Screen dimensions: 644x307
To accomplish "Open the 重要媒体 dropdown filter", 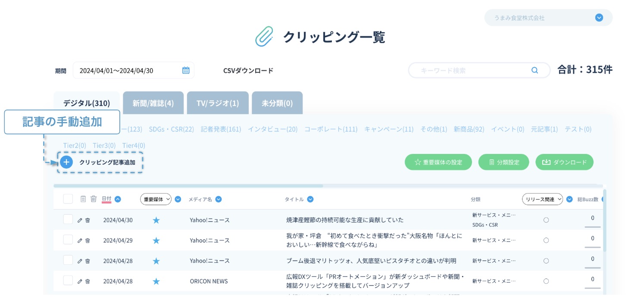I will click(156, 199).
